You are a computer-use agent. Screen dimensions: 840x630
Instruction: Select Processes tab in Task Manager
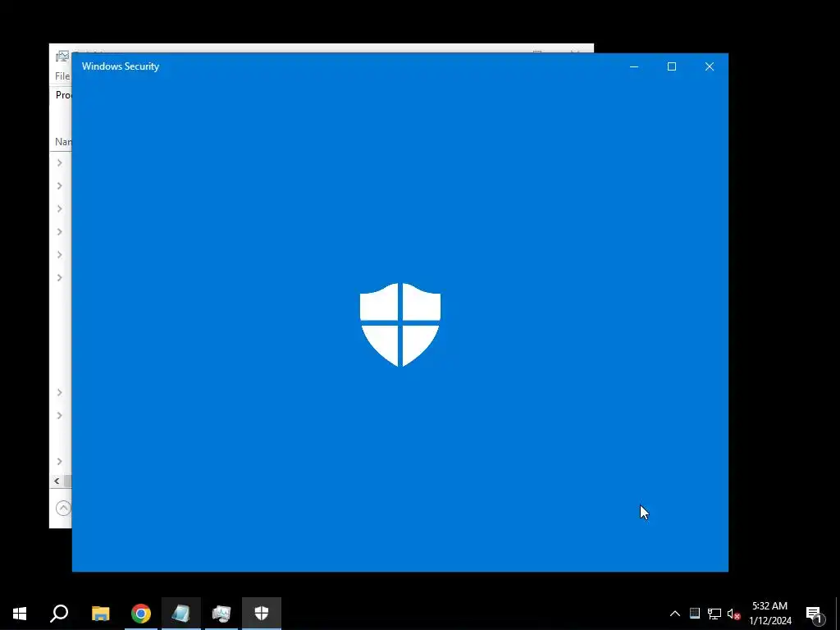coord(63,95)
